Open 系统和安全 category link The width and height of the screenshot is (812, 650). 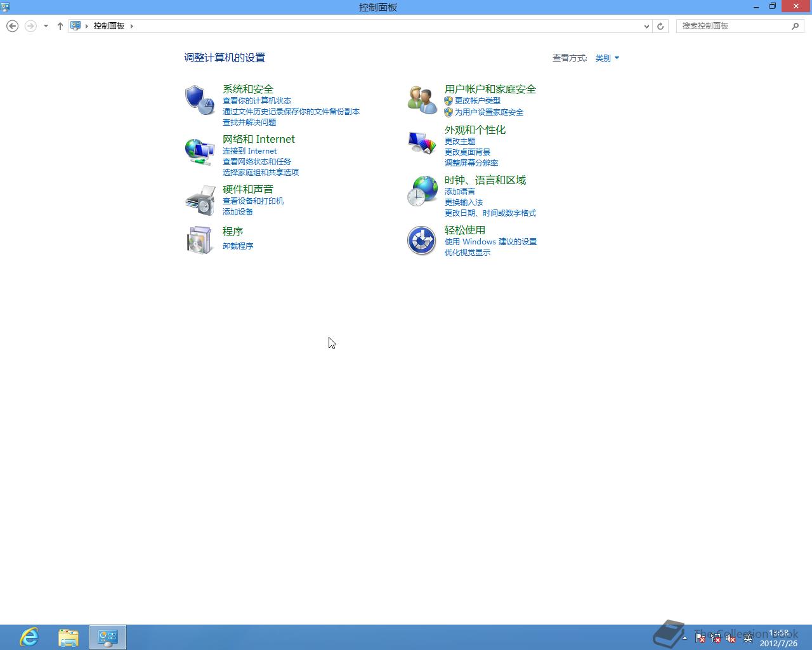(248, 89)
